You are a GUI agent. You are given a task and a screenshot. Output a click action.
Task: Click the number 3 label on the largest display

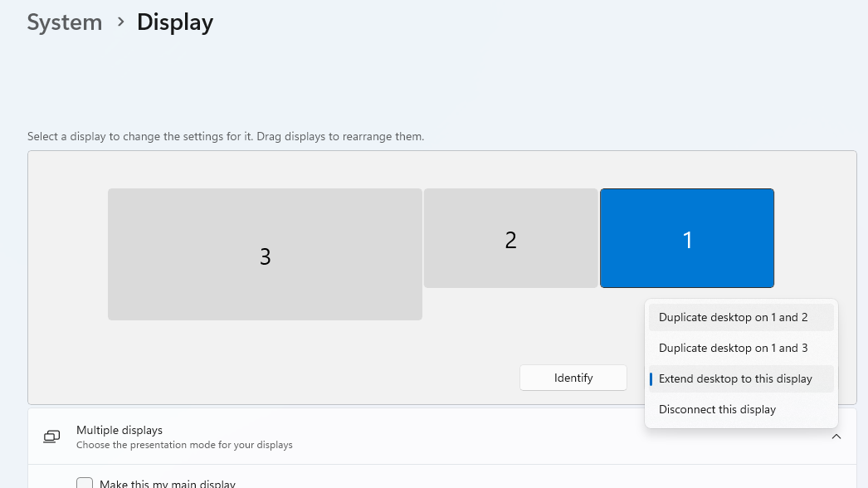tap(266, 257)
